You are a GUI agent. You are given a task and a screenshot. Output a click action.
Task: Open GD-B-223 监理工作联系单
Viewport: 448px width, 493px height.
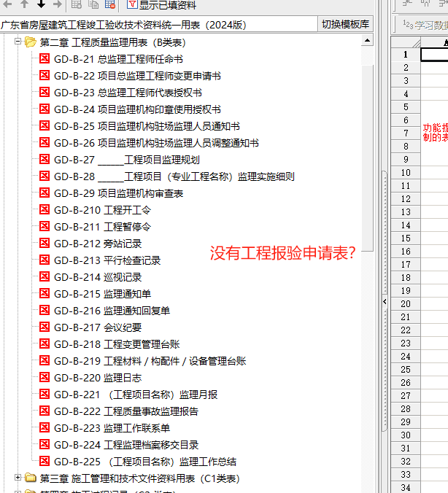click(x=112, y=428)
